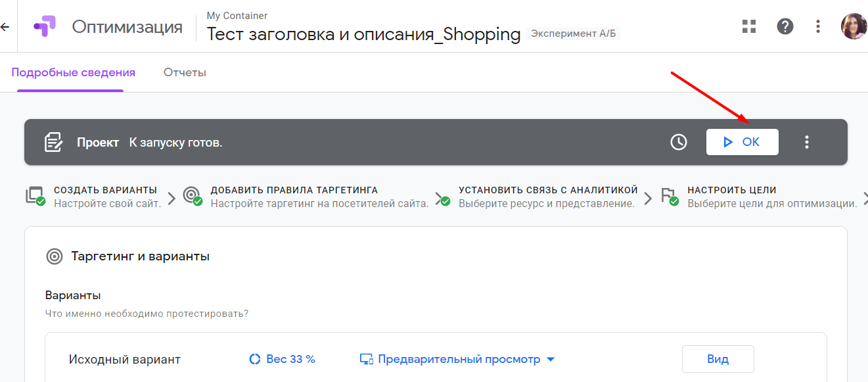Start experiment with the OK button
The image size is (868, 382).
pos(742,142)
